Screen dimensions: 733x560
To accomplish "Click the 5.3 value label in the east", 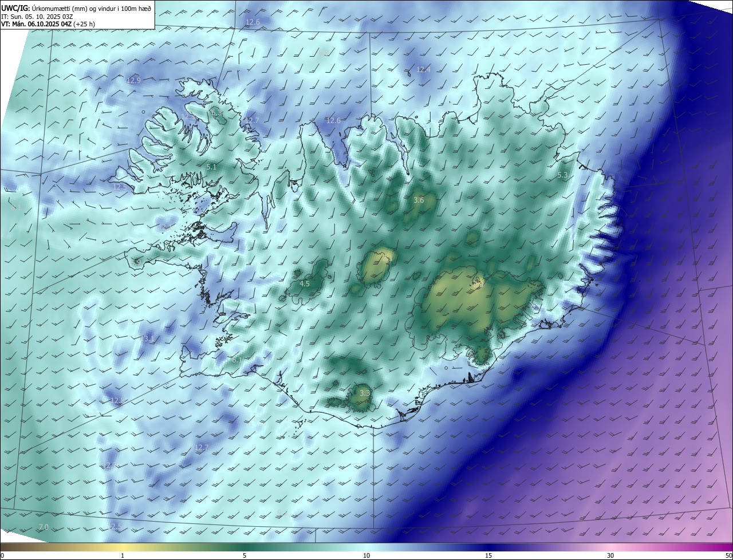I will tap(562, 175).
